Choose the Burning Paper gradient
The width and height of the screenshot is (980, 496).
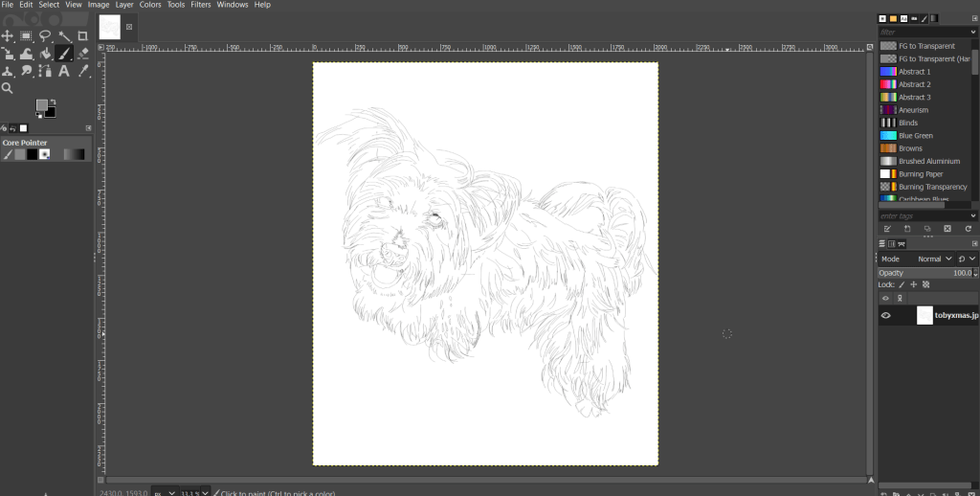coord(920,174)
